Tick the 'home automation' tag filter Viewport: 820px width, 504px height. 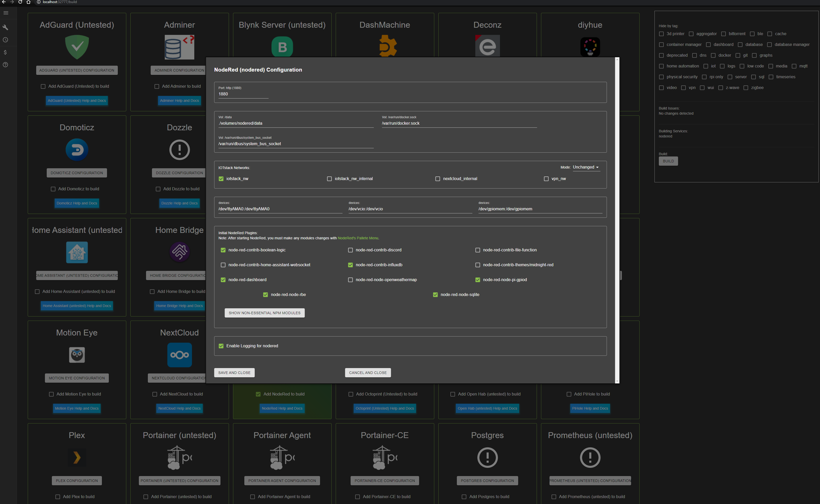coord(661,66)
